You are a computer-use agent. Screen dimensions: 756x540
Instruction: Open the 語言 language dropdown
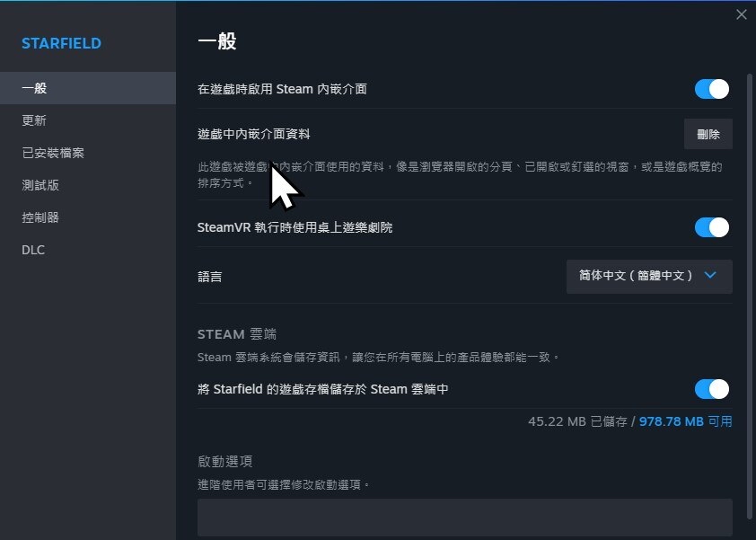coord(649,276)
